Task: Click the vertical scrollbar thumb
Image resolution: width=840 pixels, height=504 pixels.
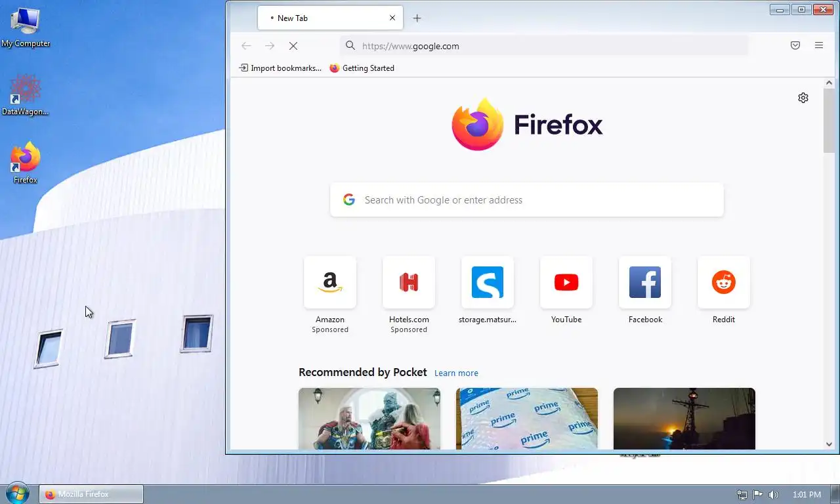Action: (x=829, y=121)
